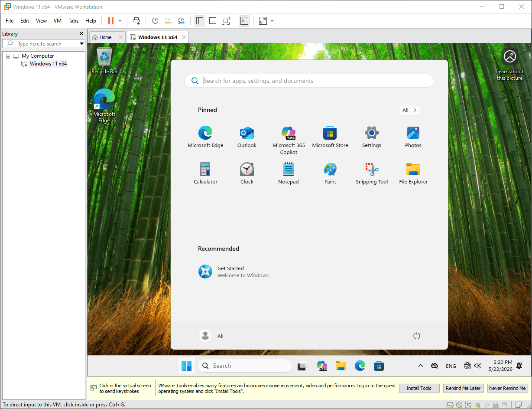532x409 pixels.
Task: Open Outlook from pinned apps
Action: [247, 137]
